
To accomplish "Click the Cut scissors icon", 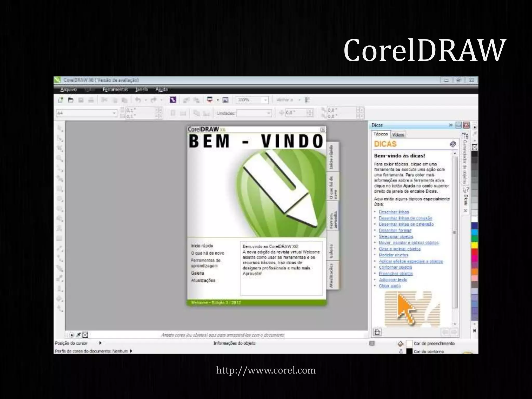I will (104, 100).
